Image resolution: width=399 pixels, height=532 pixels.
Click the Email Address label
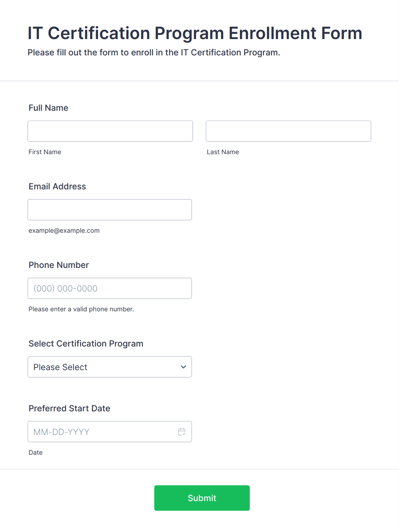(57, 186)
